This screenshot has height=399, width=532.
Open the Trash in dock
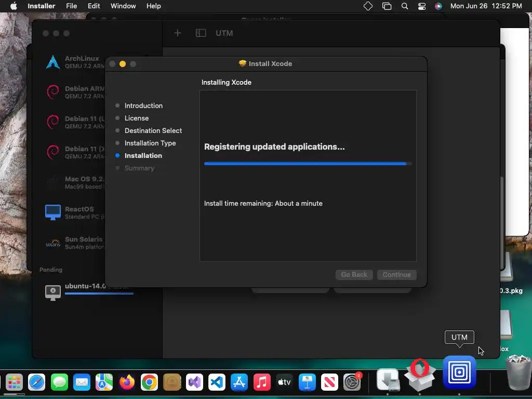click(x=518, y=373)
